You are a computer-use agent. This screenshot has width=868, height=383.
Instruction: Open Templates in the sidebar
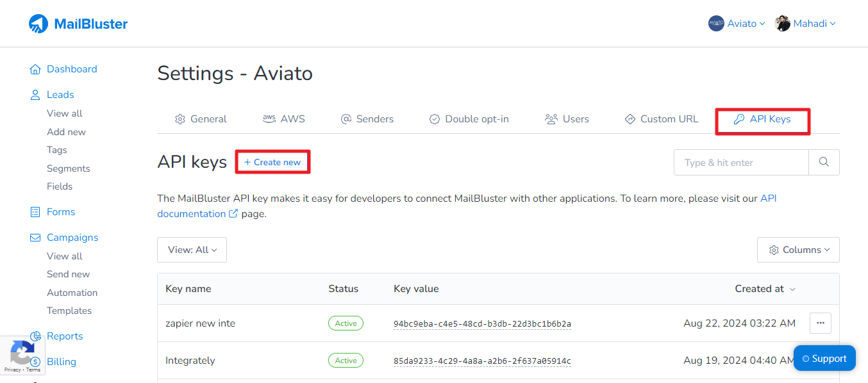pos(69,311)
